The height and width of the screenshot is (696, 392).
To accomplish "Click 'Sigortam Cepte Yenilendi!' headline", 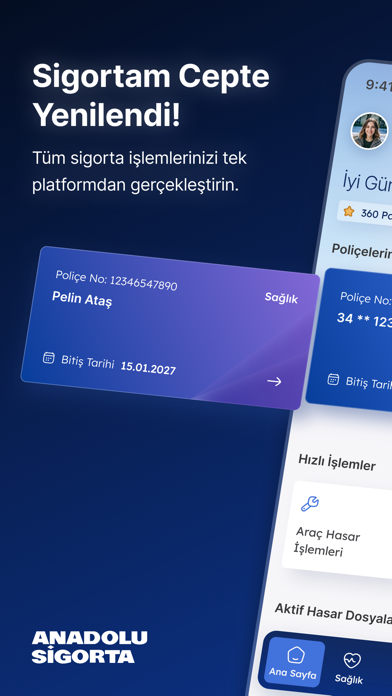I will point(151,95).
